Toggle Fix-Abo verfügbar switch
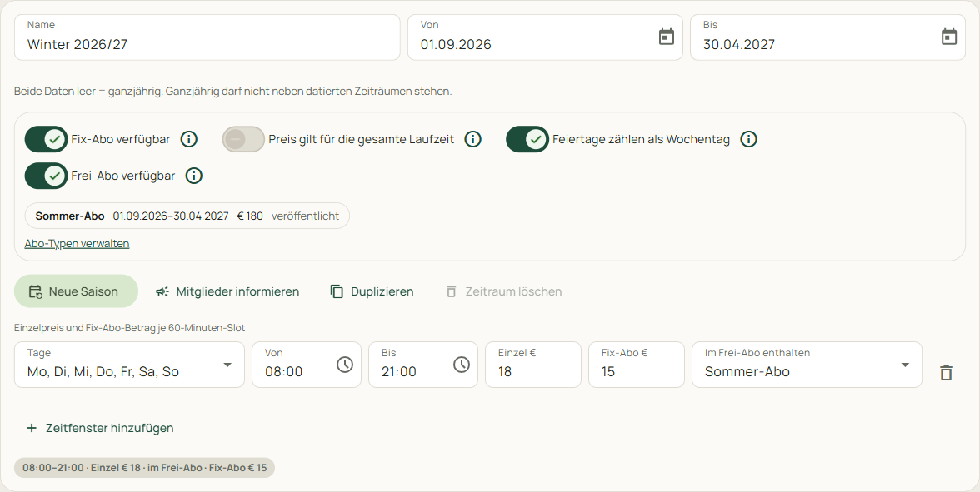The height and width of the screenshot is (492, 980). [x=47, y=139]
